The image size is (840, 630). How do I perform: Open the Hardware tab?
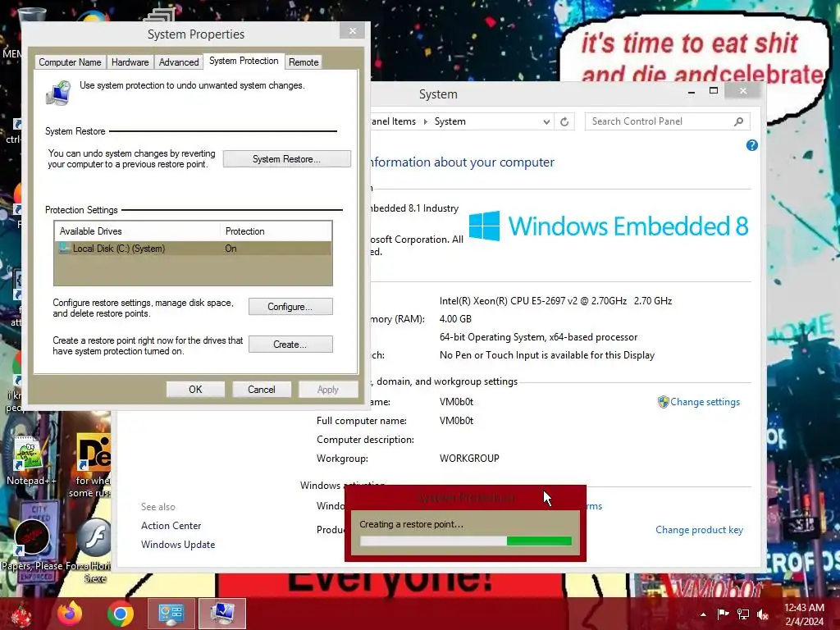130,62
